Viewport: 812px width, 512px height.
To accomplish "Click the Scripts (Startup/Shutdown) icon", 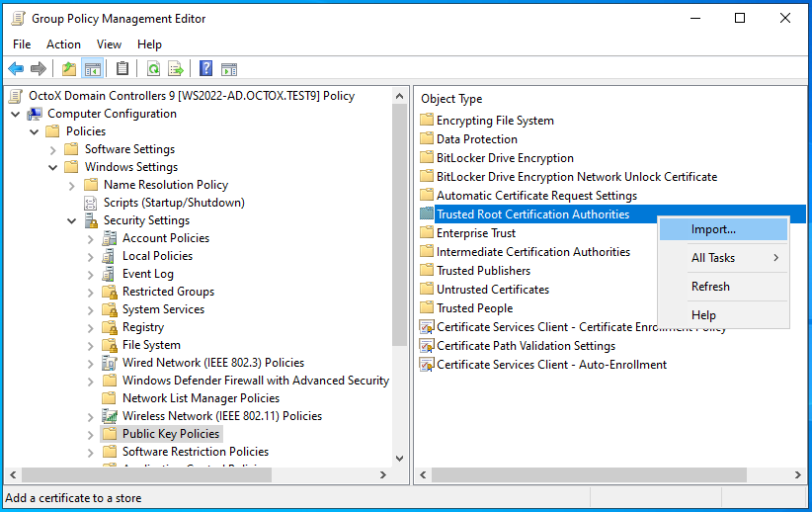I will (x=91, y=203).
